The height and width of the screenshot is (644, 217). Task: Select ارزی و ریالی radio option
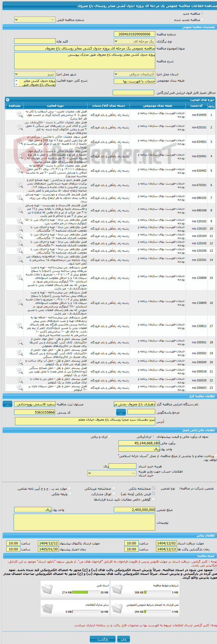(x=110, y=437)
